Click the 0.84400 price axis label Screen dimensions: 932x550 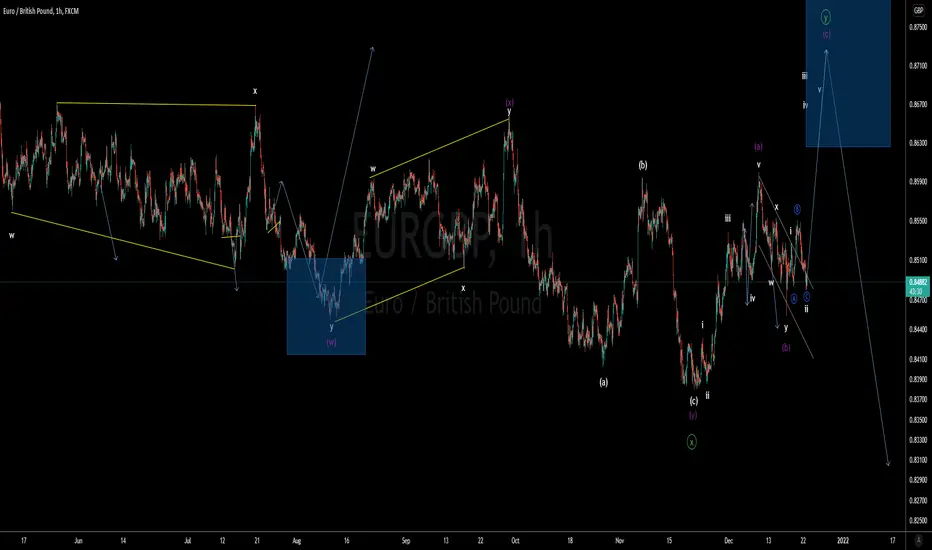tap(918, 329)
